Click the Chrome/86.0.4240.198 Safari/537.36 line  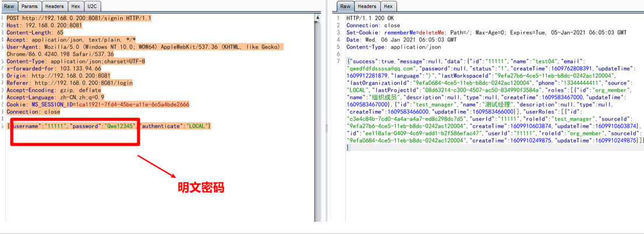[x=60, y=54]
